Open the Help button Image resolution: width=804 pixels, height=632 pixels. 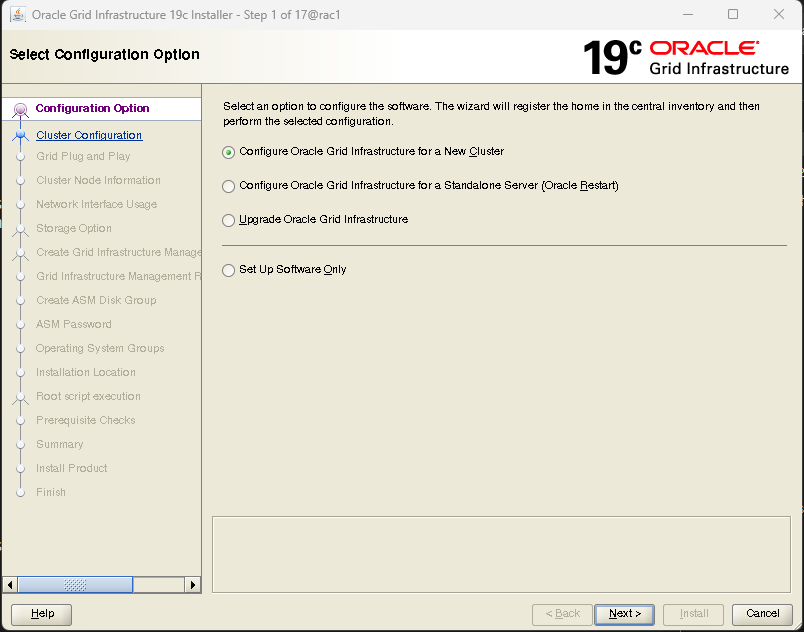point(42,614)
